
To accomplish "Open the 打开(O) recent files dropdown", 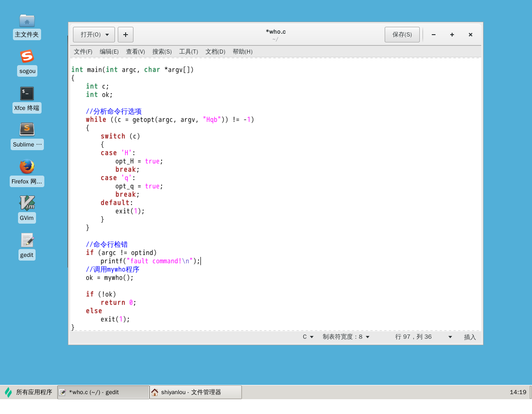I will 94,34.
